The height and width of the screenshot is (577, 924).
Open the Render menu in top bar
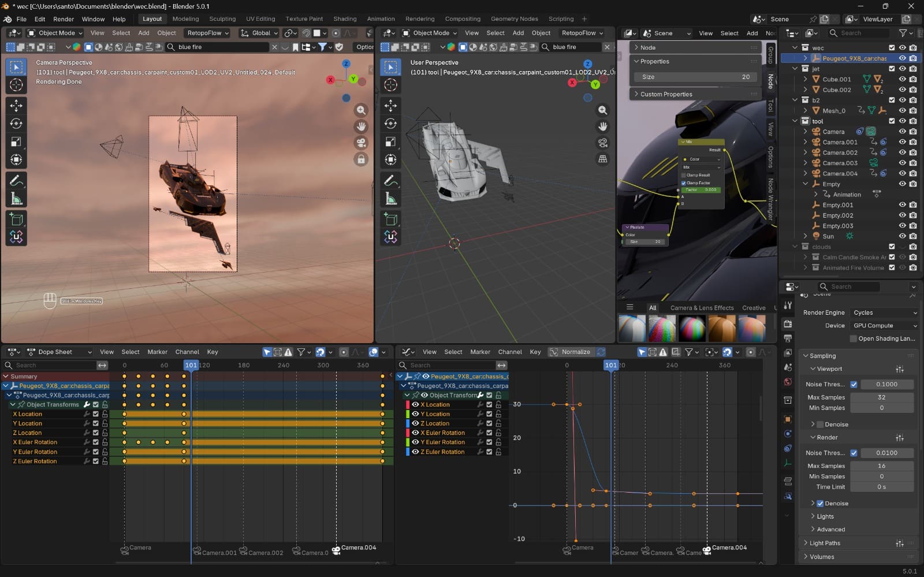pyautogui.click(x=64, y=19)
